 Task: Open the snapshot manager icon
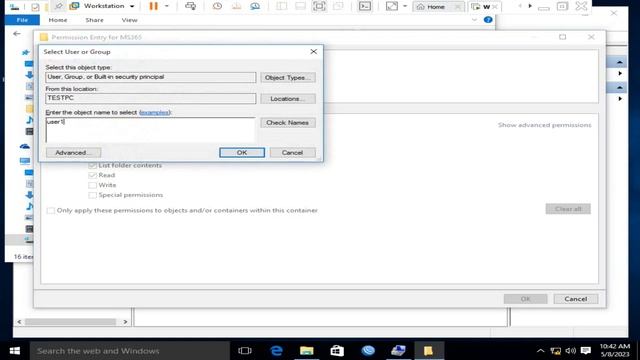[255, 6]
